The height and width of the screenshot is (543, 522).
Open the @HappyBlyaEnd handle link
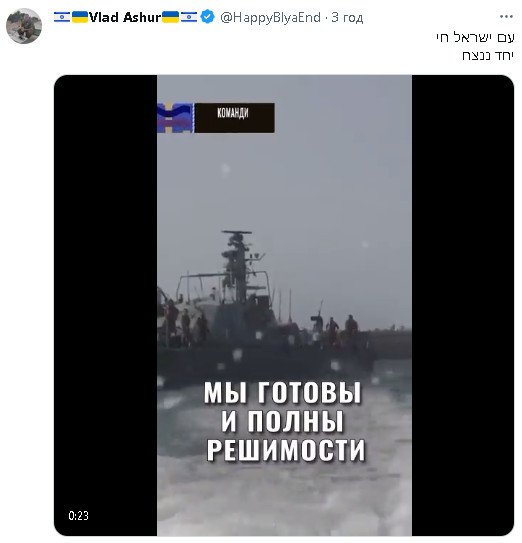coord(270,17)
